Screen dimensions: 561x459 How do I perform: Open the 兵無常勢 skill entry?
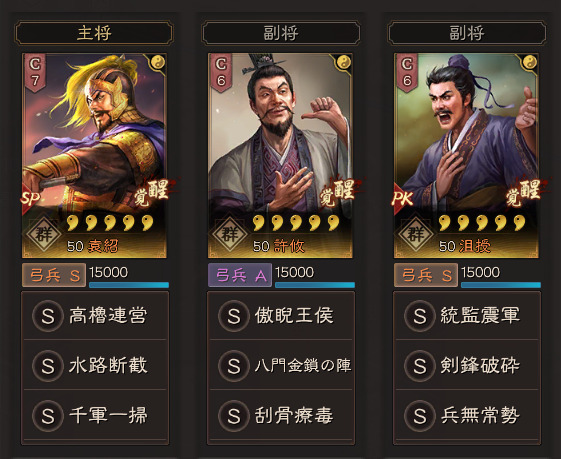(467, 415)
